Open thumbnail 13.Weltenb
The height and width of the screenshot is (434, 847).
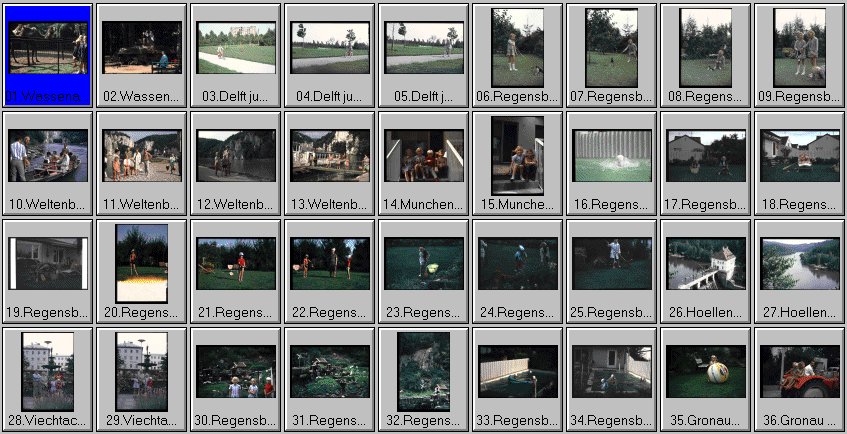[330, 156]
